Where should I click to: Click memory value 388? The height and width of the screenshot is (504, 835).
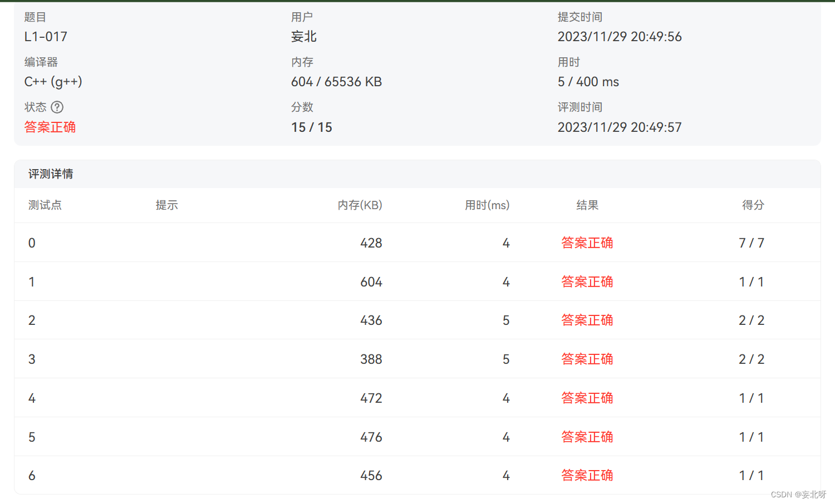(x=371, y=359)
